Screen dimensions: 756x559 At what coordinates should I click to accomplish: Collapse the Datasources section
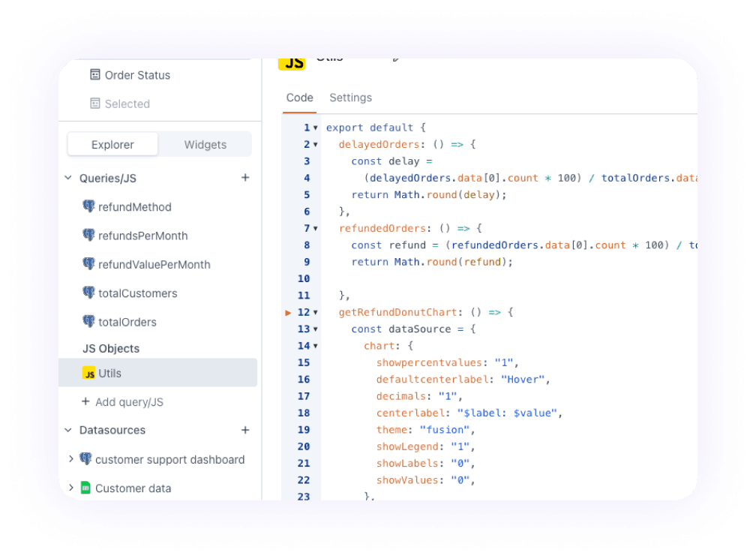[70, 430]
